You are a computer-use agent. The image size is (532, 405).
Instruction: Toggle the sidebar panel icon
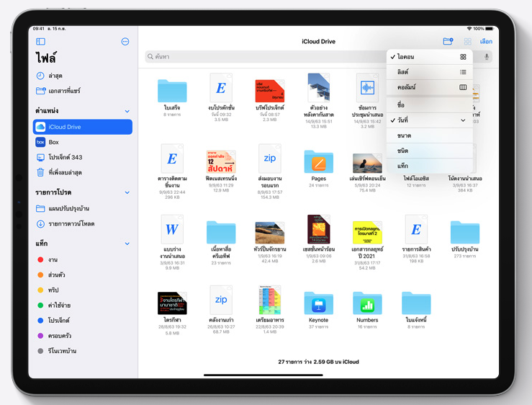tap(40, 42)
